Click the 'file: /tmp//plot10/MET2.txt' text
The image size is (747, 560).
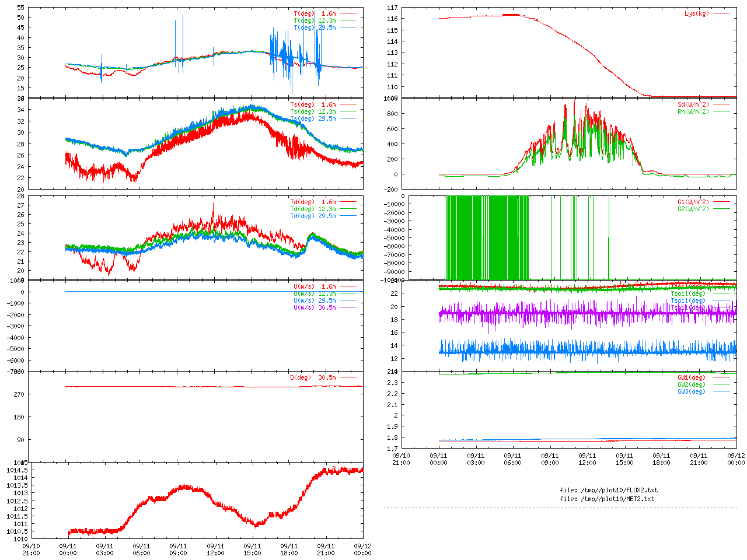coord(607,499)
